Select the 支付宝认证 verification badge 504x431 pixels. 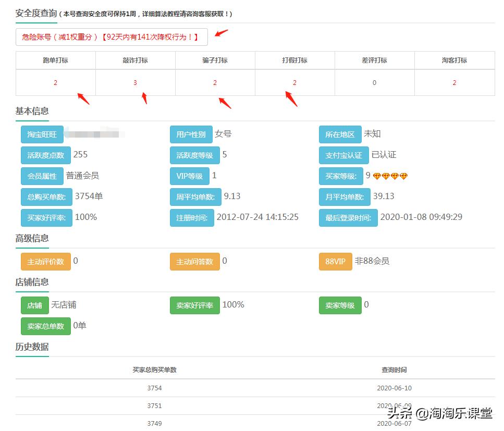(x=340, y=155)
